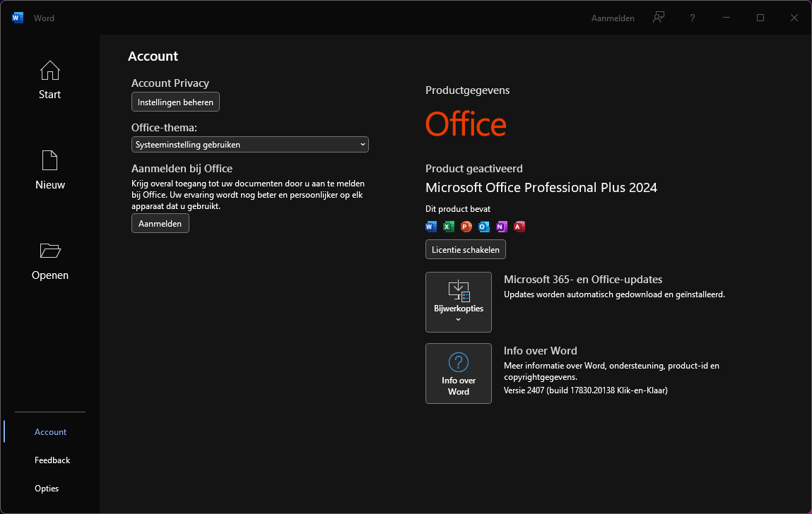Open Opties in the sidebar

point(47,488)
